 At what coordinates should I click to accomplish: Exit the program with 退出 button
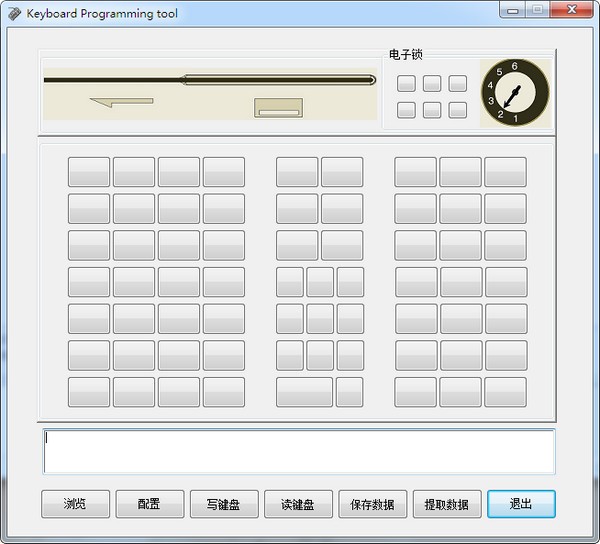click(521, 504)
